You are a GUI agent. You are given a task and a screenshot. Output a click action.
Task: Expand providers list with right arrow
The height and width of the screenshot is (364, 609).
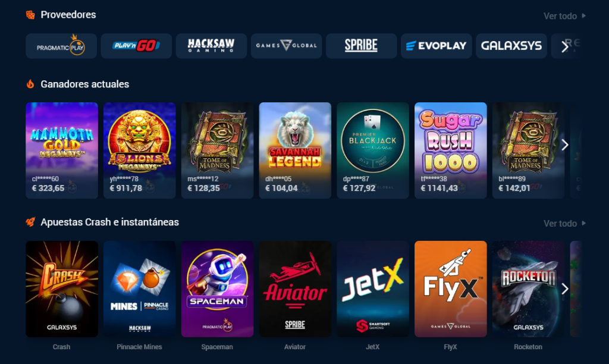pyautogui.click(x=565, y=46)
